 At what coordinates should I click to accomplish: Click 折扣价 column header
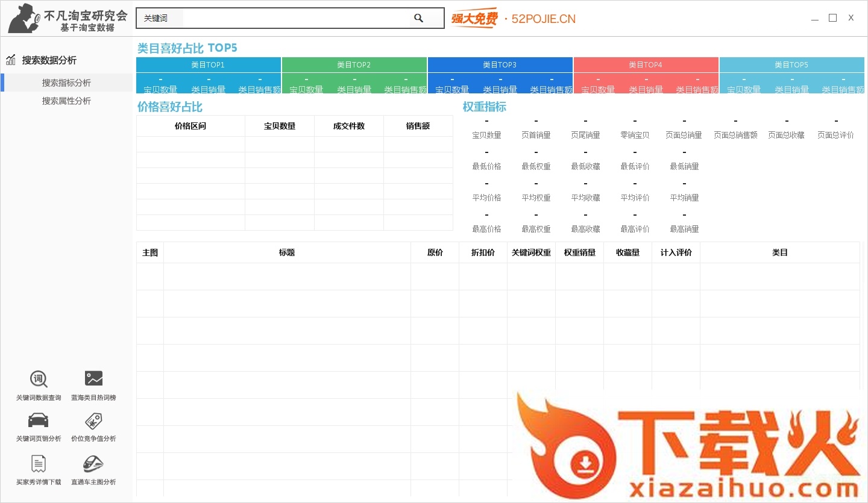tap(483, 252)
